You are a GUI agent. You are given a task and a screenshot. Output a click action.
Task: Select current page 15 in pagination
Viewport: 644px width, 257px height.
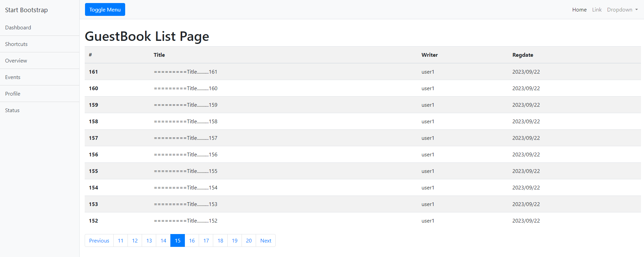[178, 240]
